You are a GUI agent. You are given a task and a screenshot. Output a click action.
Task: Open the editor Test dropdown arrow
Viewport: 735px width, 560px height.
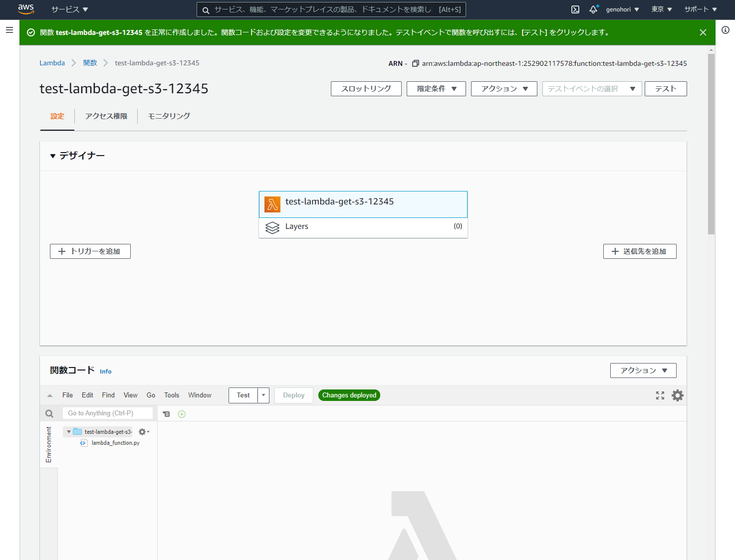tap(263, 395)
